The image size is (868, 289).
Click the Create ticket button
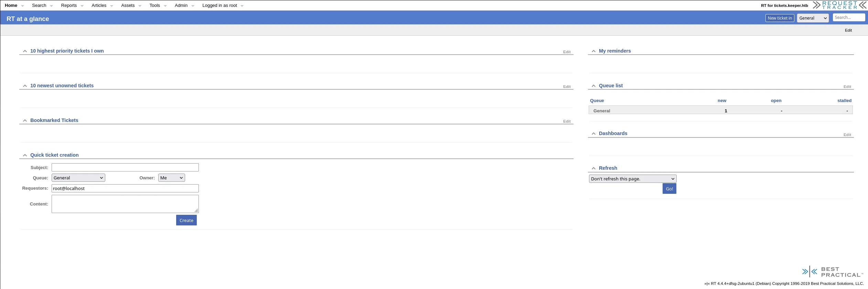pos(186,220)
